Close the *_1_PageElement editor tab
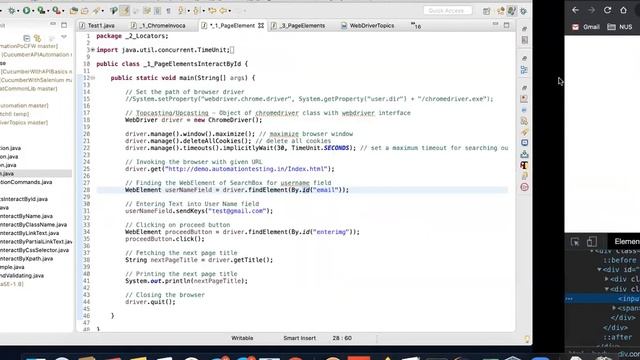Viewport: 640px width, 360px height. click(x=261, y=26)
